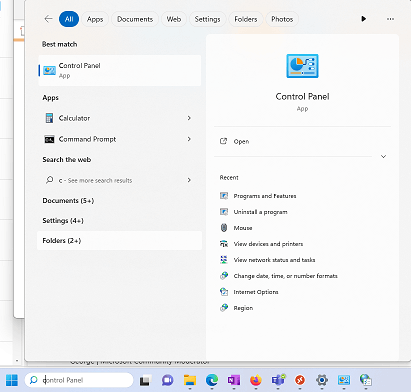The image size is (411, 392).
Task: Open Control Panel icon on taskbar
Action: tap(344, 380)
